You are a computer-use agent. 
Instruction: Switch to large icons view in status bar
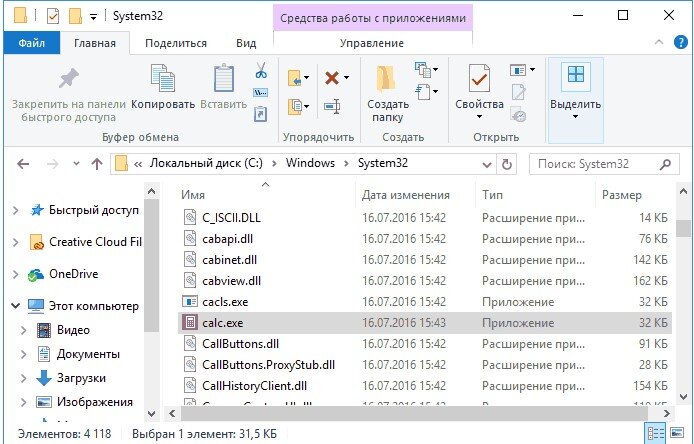pos(677,433)
